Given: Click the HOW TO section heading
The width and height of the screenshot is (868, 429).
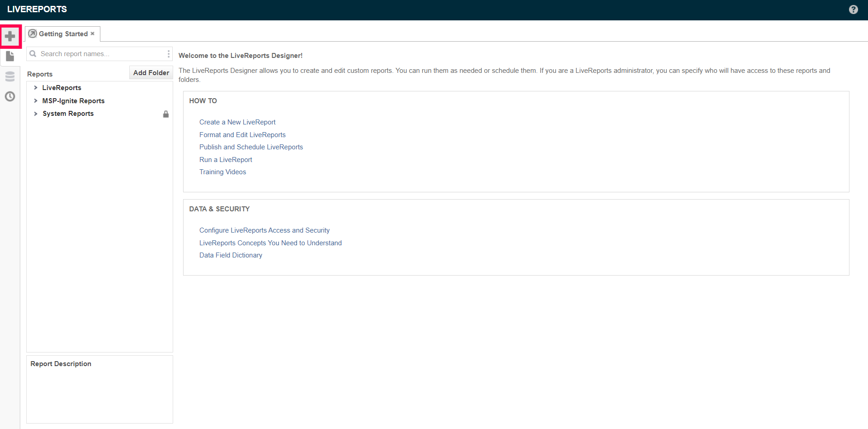Looking at the screenshot, I should [203, 101].
